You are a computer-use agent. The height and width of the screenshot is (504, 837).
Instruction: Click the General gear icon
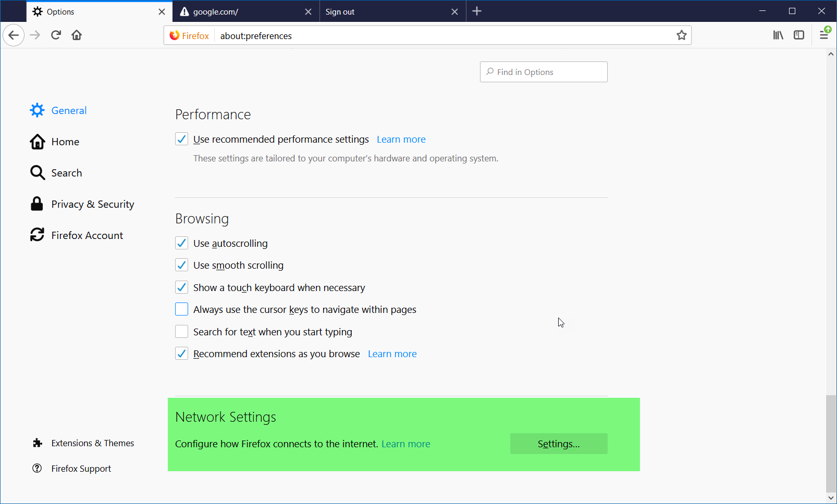37,110
